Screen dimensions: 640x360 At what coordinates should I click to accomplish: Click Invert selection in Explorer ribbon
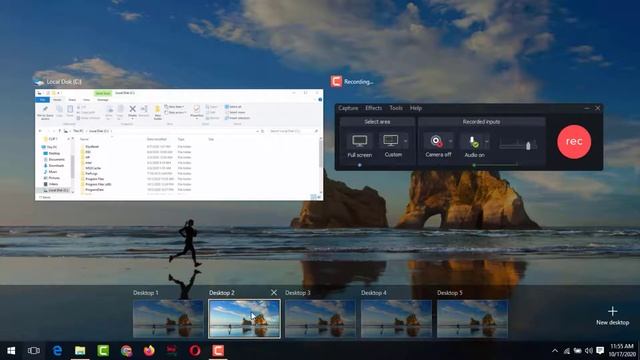point(237,118)
